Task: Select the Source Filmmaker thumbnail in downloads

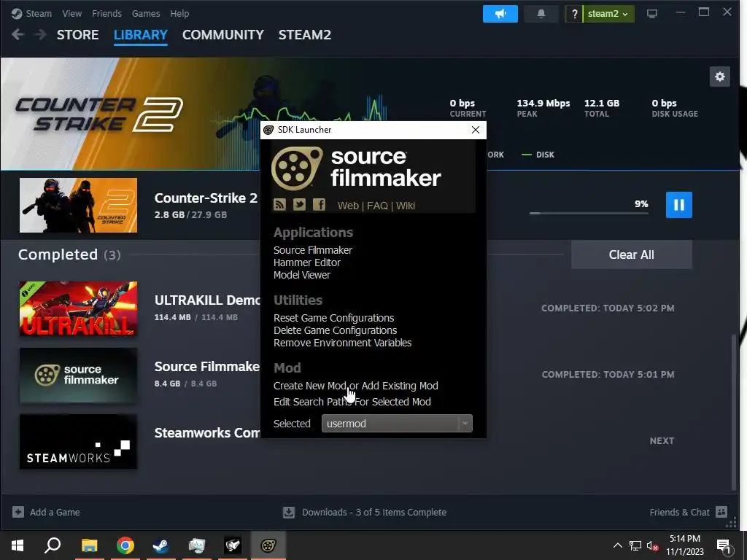Action: pos(78,376)
